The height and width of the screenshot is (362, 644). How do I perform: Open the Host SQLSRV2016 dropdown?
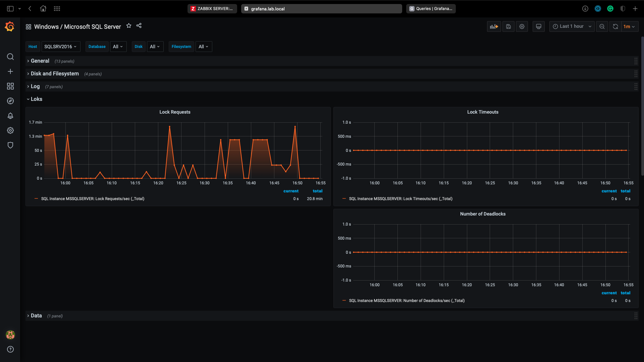point(61,47)
